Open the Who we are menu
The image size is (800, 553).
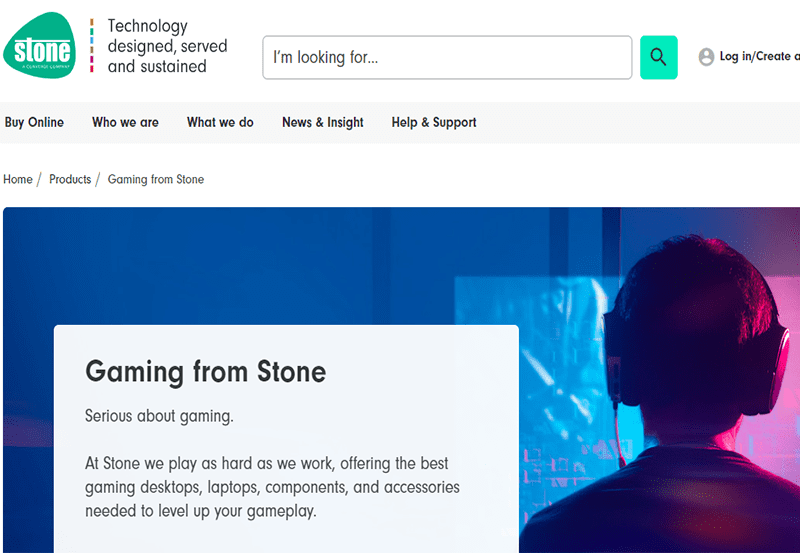125,122
